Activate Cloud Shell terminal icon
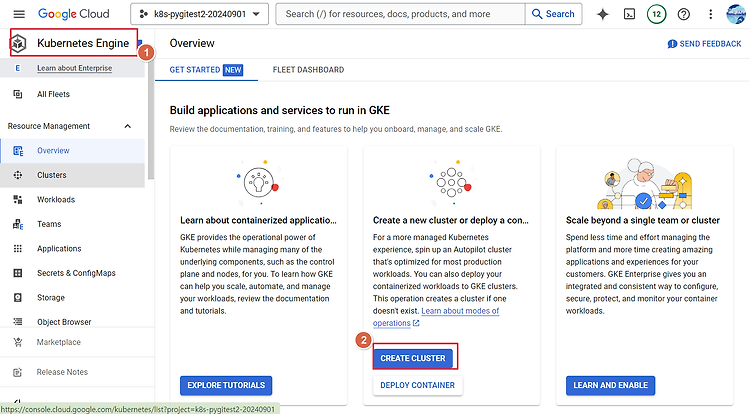This screenshot has width=750, height=414. tap(629, 14)
